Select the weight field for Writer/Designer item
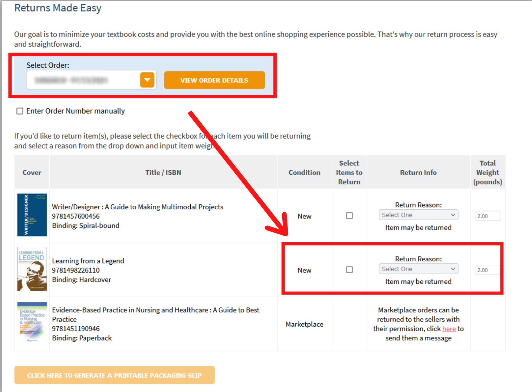 coord(488,216)
